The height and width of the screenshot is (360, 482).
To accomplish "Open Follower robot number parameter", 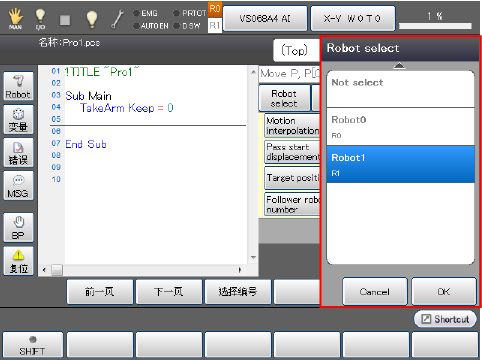I will tap(292, 204).
